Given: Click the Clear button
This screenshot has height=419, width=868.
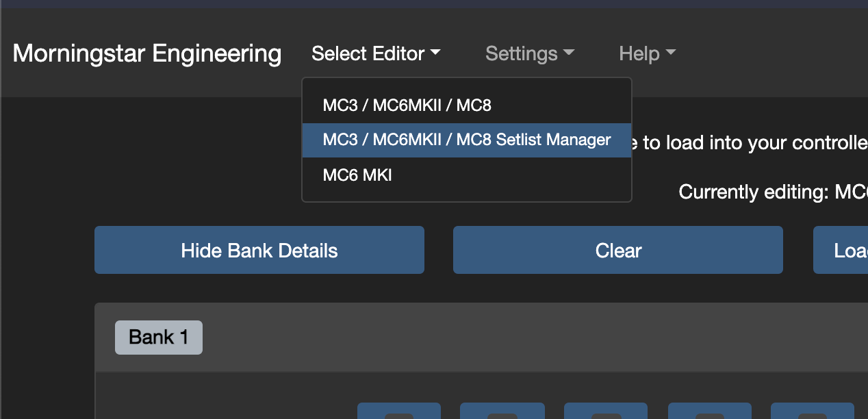Looking at the screenshot, I should click(x=618, y=250).
